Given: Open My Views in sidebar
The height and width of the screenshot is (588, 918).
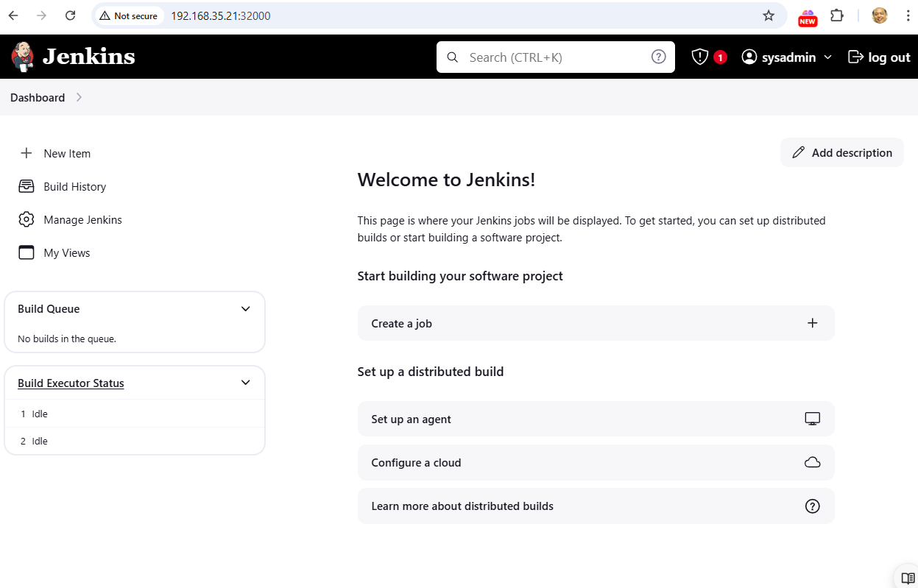Looking at the screenshot, I should [66, 252].
